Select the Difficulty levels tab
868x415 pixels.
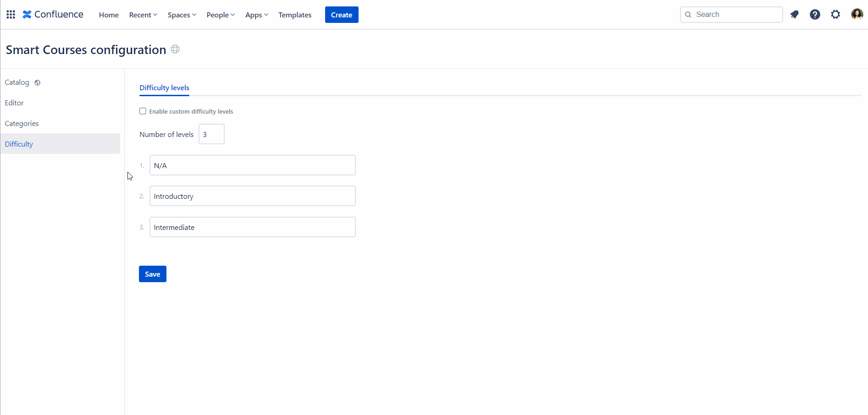tap(164, 88)
